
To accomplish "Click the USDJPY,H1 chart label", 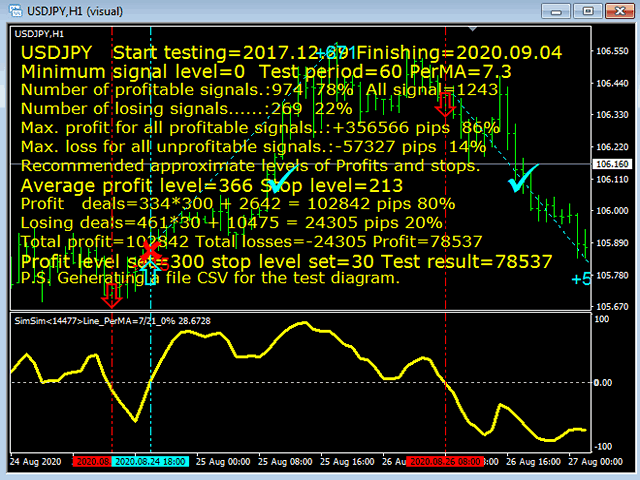I will tap(39, 34).
